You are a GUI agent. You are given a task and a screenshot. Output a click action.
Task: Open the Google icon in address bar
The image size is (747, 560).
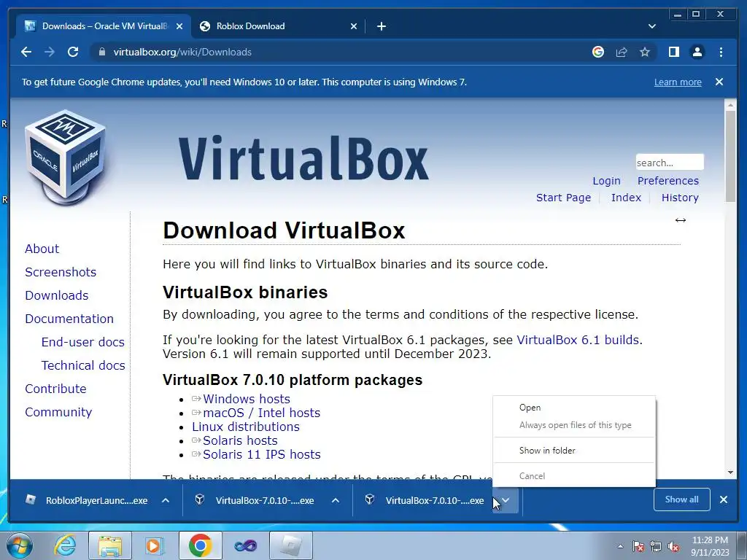[x=598, y=52]
